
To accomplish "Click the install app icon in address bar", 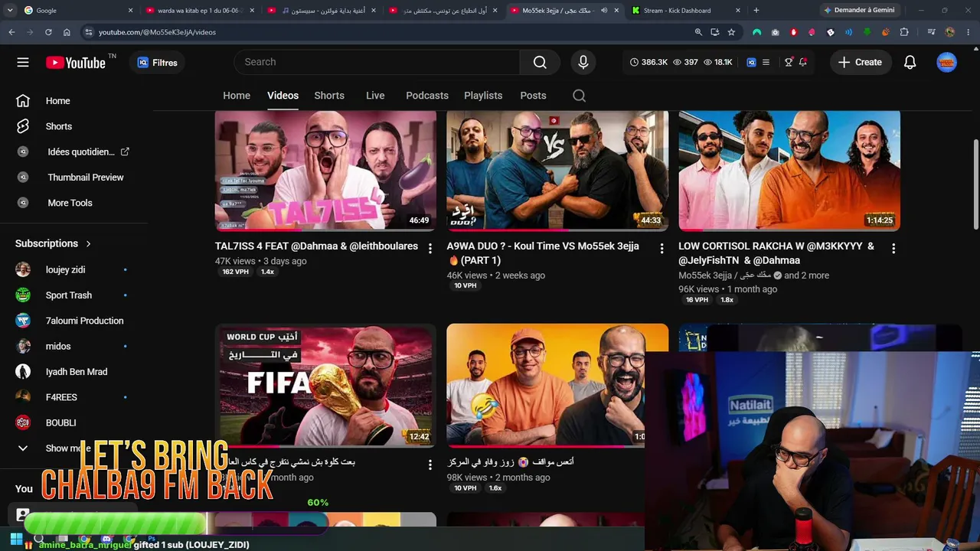I will click(714, 32).
